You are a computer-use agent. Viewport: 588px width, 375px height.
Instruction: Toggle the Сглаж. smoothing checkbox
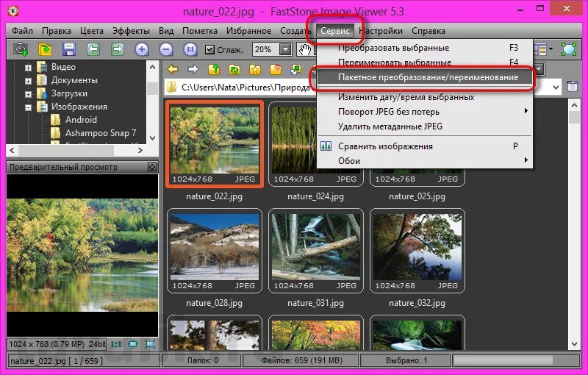(209, 49)
